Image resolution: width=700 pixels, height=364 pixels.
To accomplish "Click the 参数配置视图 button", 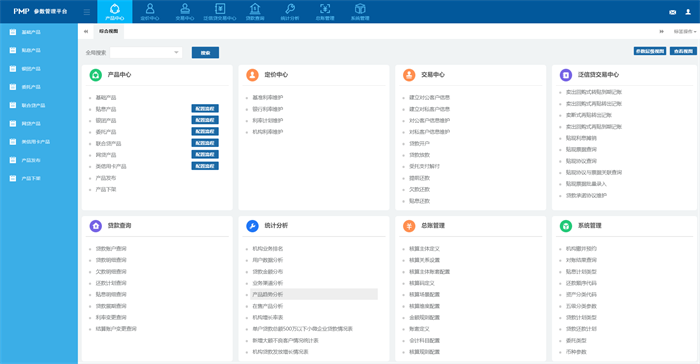I will point(650,51).
